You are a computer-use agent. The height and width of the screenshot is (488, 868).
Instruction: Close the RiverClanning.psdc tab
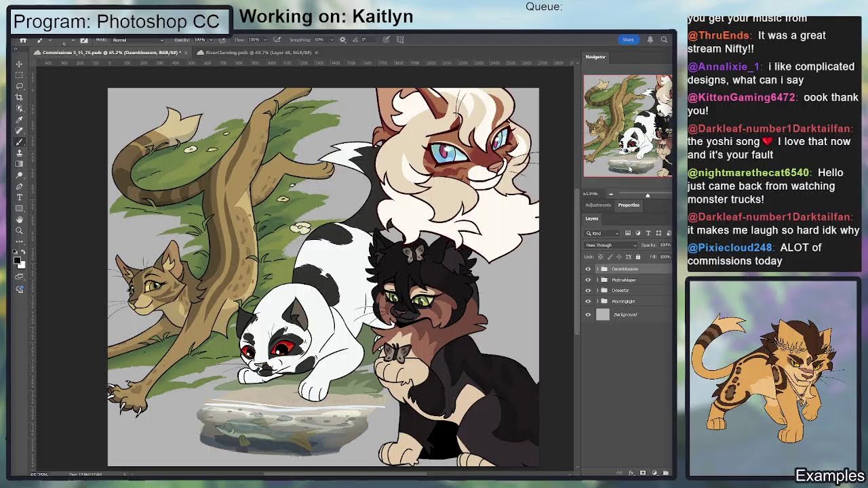tap(316, 52)
